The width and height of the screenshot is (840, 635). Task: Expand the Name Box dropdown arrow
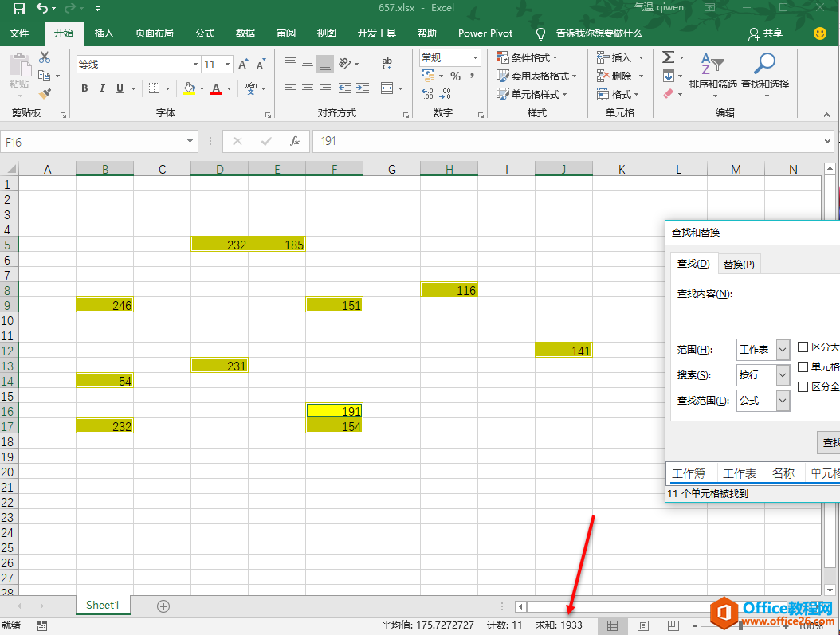pos(190,141)
